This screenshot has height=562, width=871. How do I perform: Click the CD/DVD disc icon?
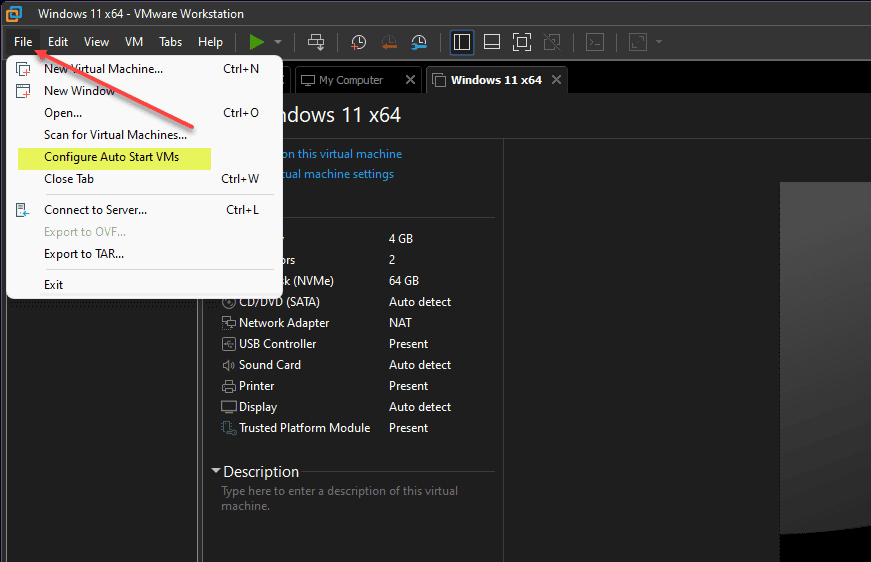pyautogui.click(x=229, y=303)
